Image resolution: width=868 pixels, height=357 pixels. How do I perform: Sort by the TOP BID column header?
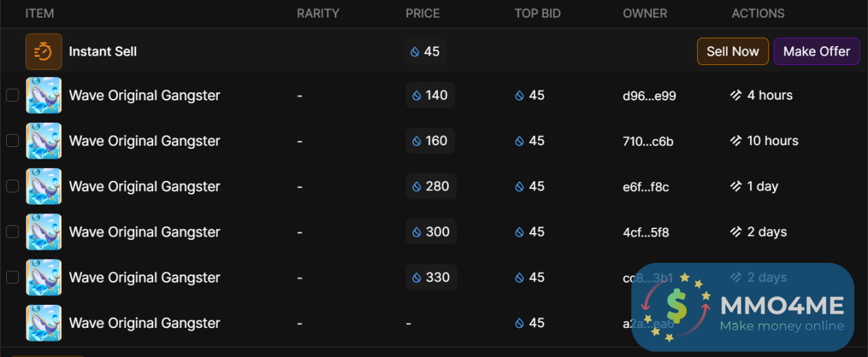point(537,14)
